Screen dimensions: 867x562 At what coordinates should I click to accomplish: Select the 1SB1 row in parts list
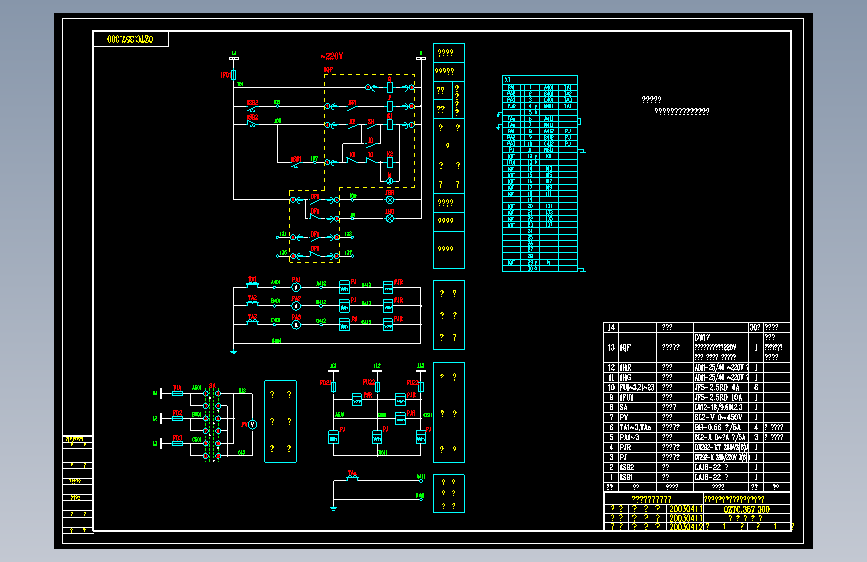697,477
